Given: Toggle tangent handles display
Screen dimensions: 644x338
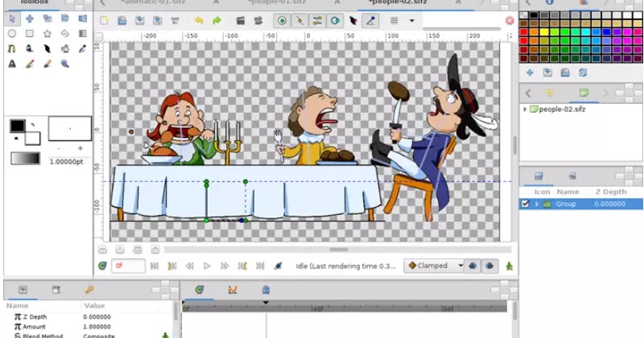Looking at the screenshot, I should pos(317,21).
